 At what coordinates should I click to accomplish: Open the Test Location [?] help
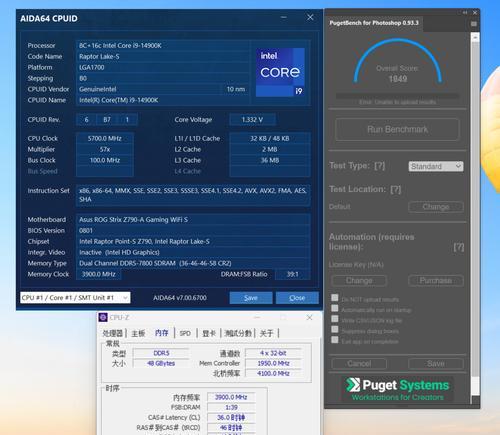(396, 189)
